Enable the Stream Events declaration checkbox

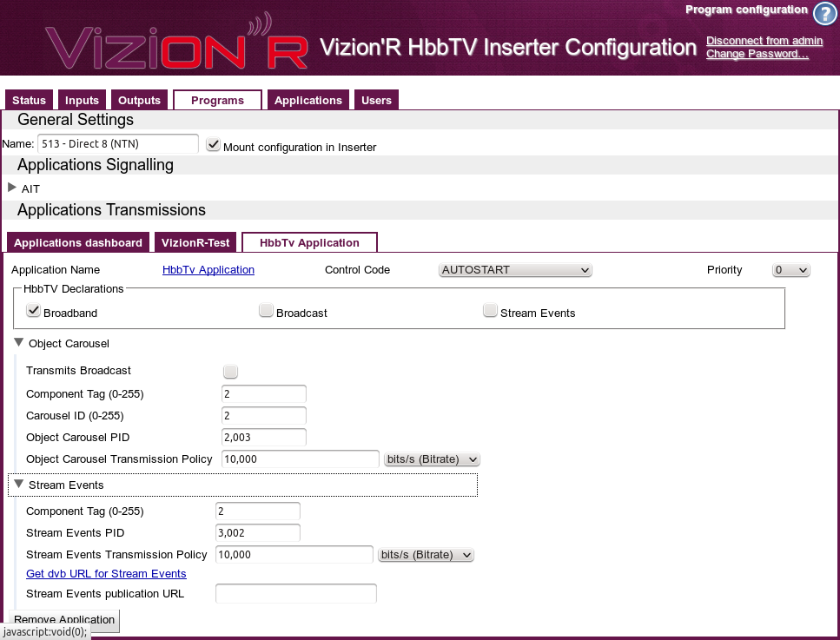490,311
